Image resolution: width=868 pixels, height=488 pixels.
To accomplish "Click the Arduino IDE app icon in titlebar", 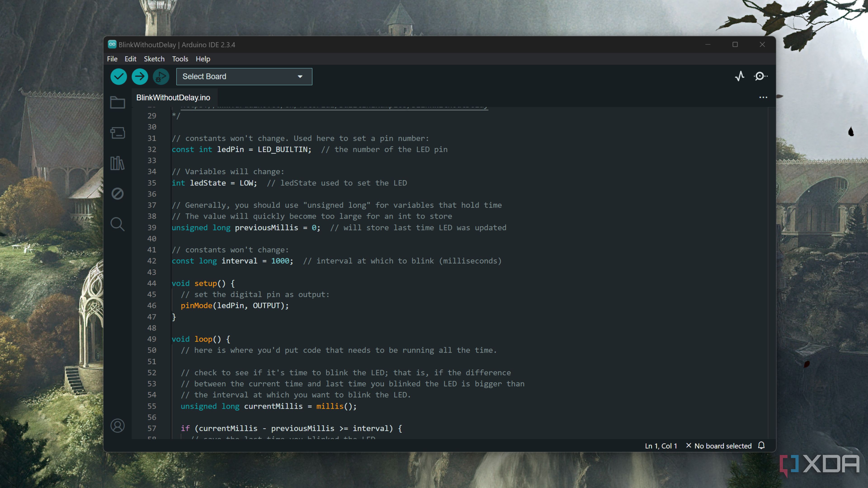I will 112,45.
